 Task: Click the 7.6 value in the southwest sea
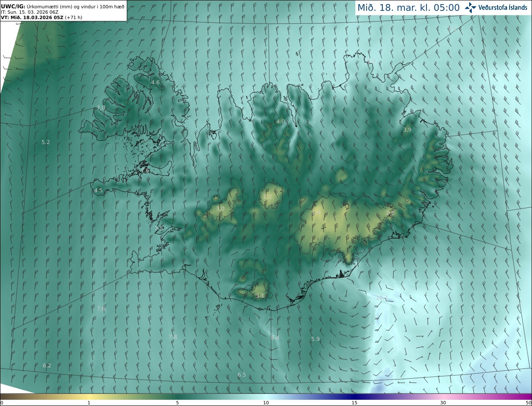coord(101,308)
